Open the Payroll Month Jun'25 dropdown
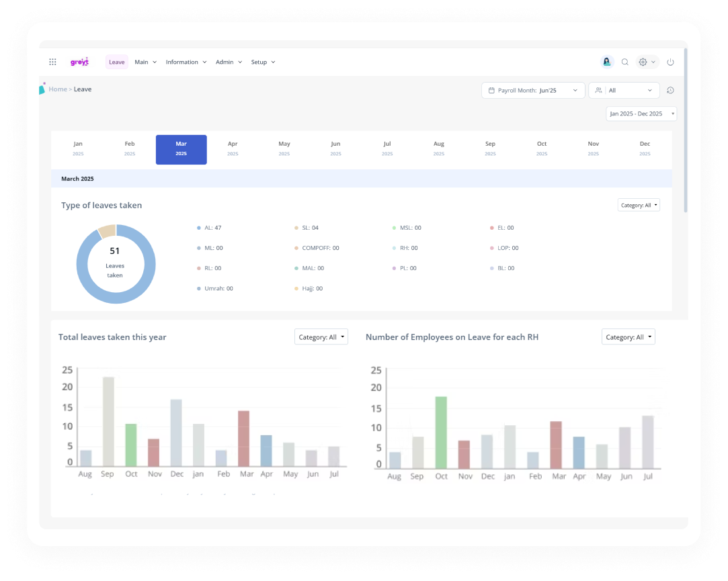Image resolution: width=728 pixels, height=581 pixels. coord(533,91)
